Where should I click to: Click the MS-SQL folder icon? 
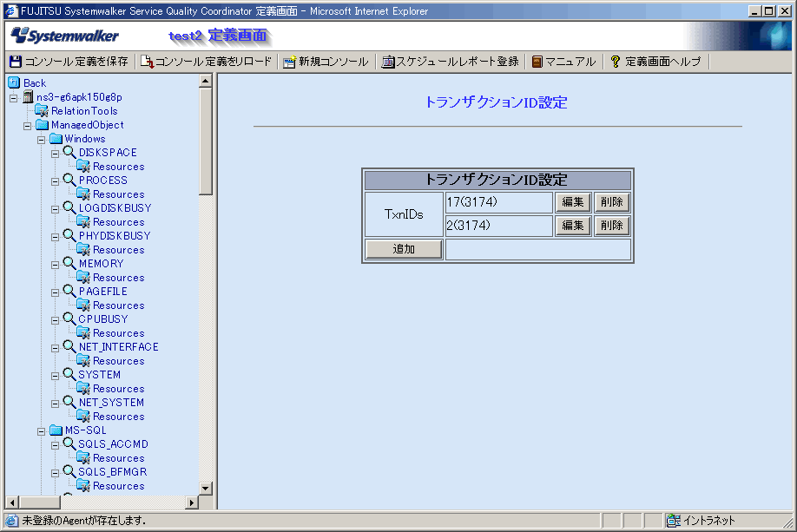pyautogui.click(x=56, y=430)
